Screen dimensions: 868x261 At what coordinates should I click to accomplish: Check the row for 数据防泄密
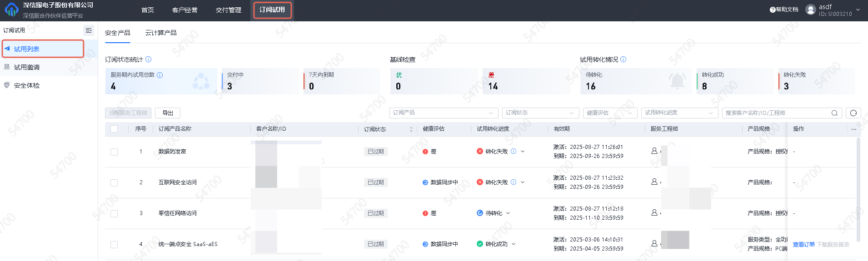click(114, 152)
